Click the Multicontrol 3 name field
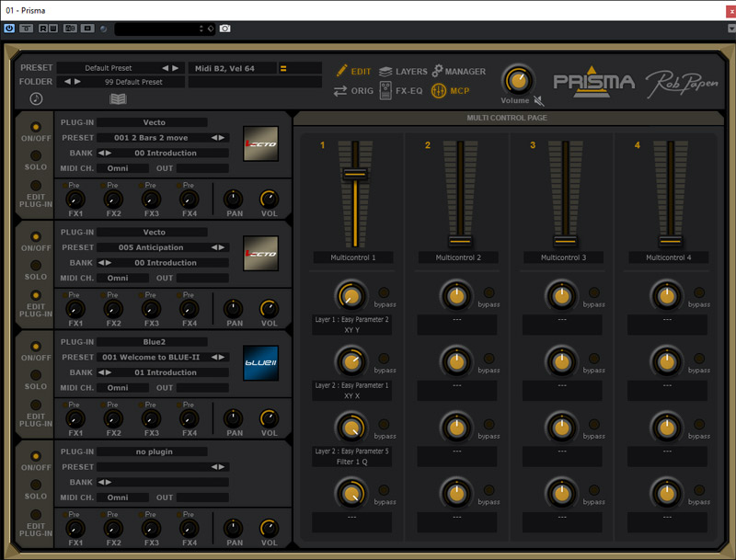This screenshot has width=736, height=560. tap(564, 257)
